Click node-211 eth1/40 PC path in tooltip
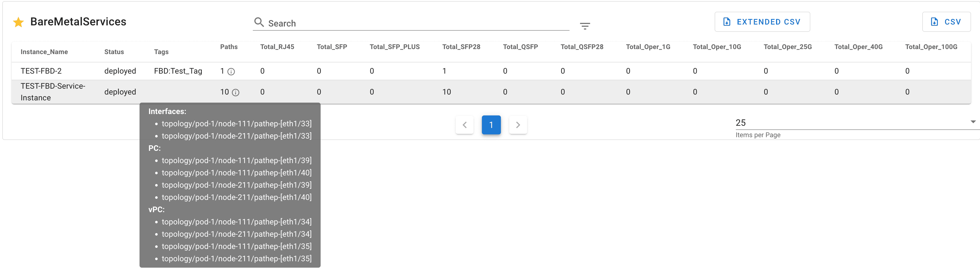The height and width of the screenshot is (271, 980). (237, 197)
